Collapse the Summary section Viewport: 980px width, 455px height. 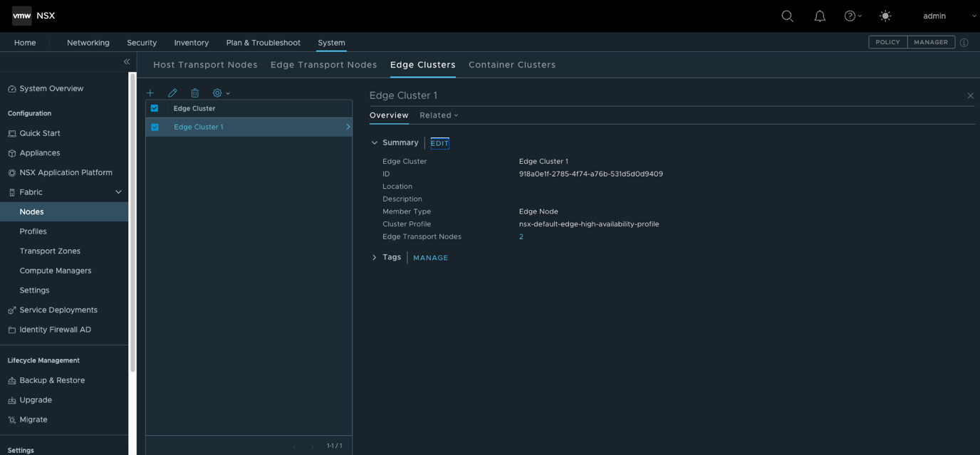point(375,142)
